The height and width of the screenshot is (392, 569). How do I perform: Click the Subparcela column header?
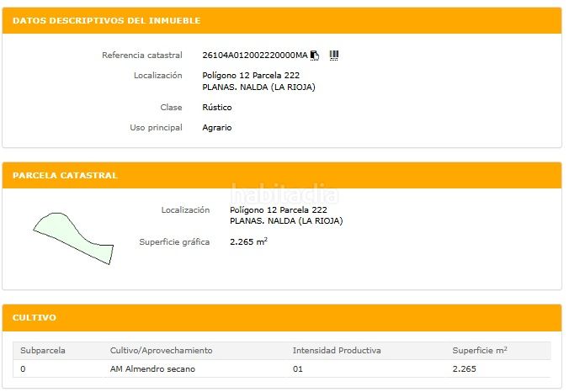pos(43,350)
